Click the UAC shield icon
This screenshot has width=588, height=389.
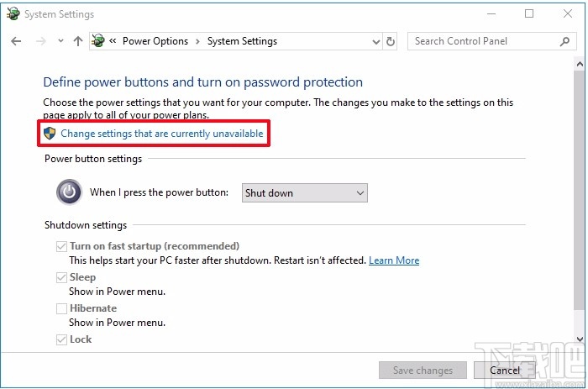50,134
